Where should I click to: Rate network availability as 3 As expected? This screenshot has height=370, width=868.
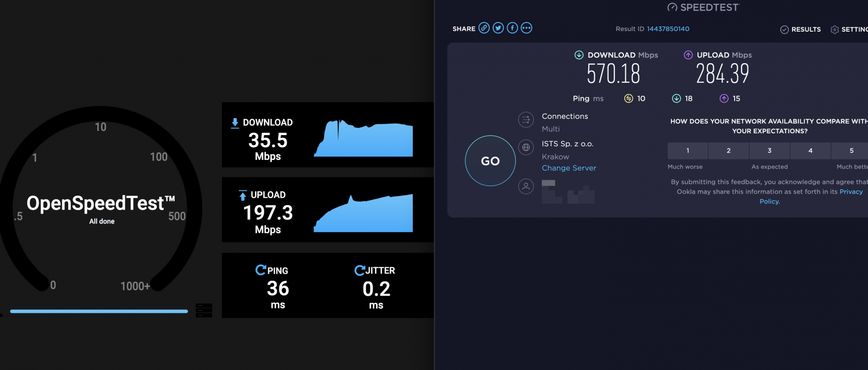(769, 151)
